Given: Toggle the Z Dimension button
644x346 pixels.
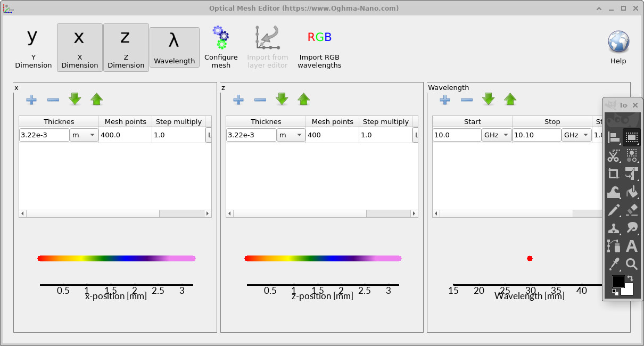Looking at the screenshot, I should 126,47.
